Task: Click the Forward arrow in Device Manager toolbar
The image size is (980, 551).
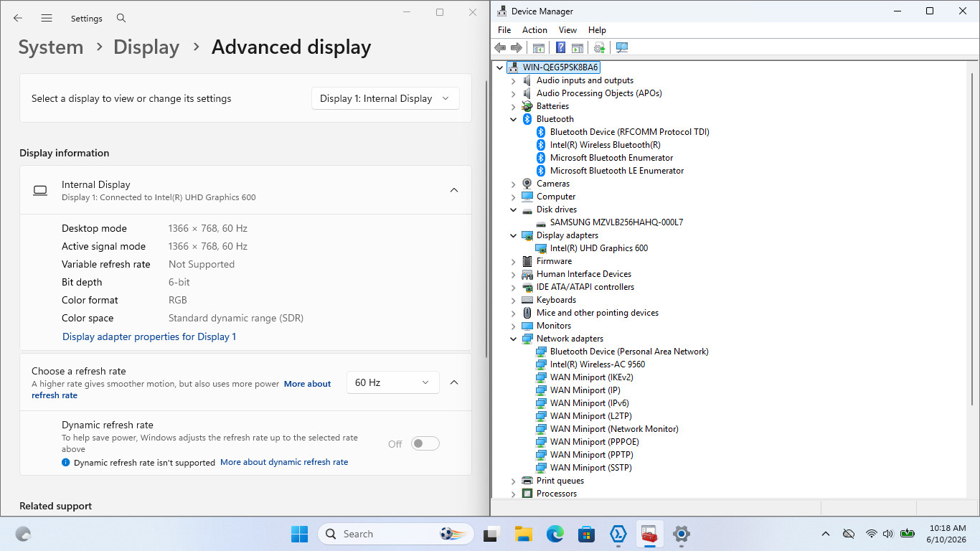Action: [517, 47]
